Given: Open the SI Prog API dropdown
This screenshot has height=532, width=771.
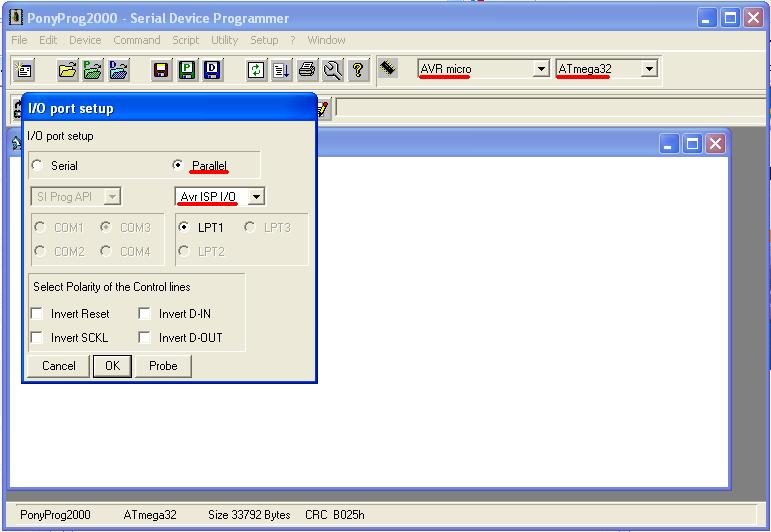Looking at the screenshot, I should pos(112,197).
